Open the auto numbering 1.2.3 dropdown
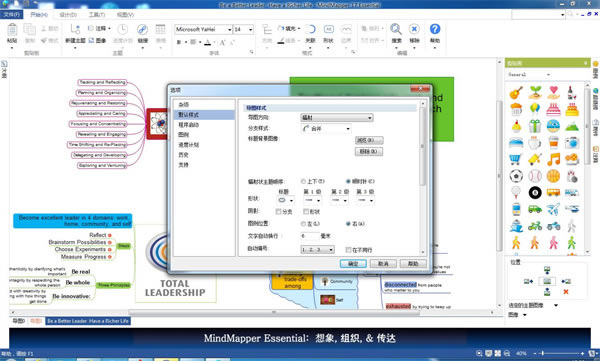 [x=317, y=250]
